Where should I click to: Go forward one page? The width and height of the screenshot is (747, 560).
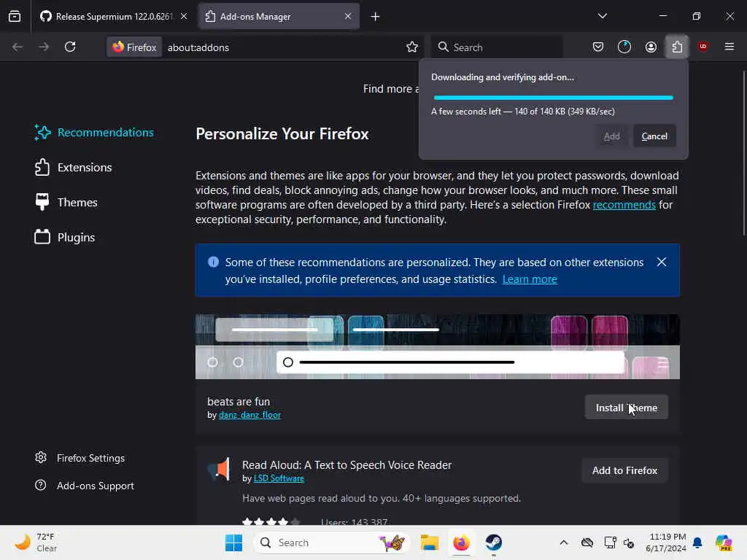click(x=44, y=47)
